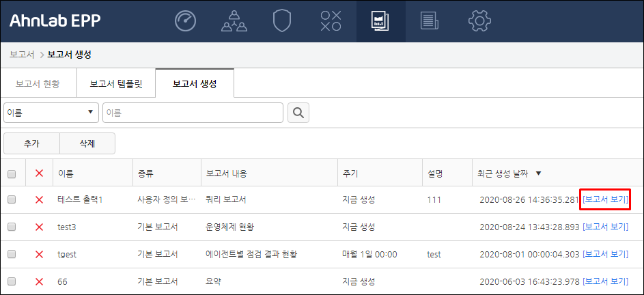
Task: Open the user groups hierarchy icon
Action: 234,21
